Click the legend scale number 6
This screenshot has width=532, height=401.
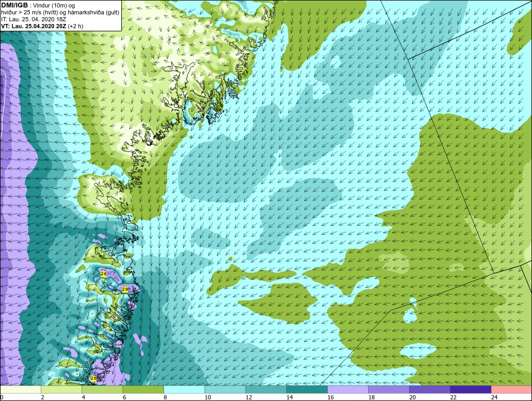tap(124, 397)
